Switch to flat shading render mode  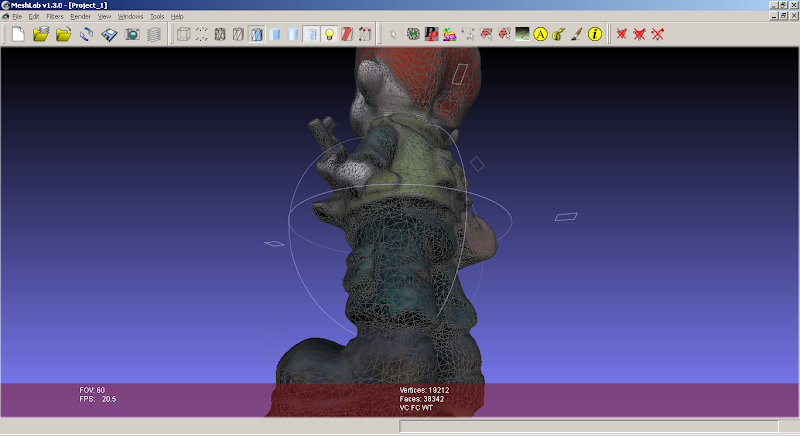pos(275,34)
